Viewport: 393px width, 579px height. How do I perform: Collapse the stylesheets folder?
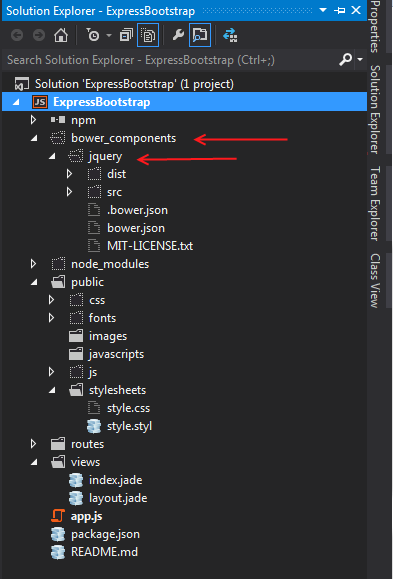point(52,390)
